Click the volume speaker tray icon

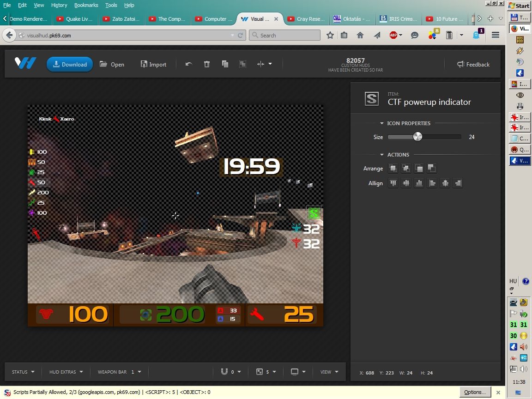pos(524,369)
